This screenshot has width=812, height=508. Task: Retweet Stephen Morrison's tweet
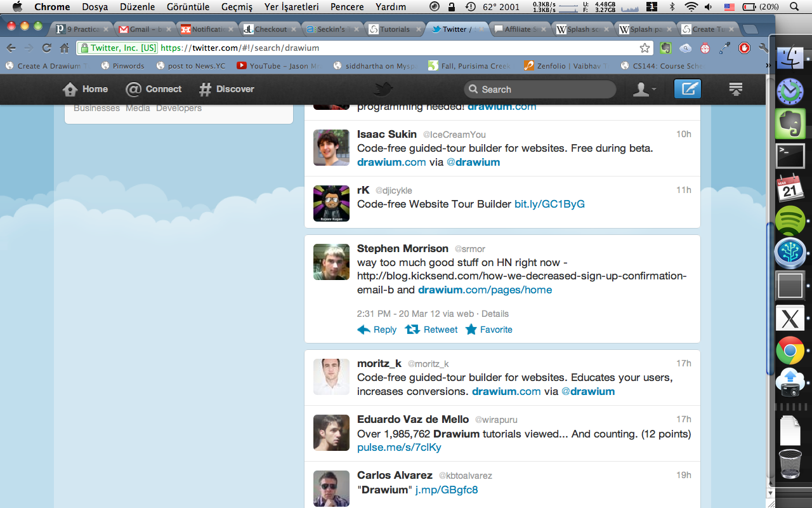coord(431,330)
